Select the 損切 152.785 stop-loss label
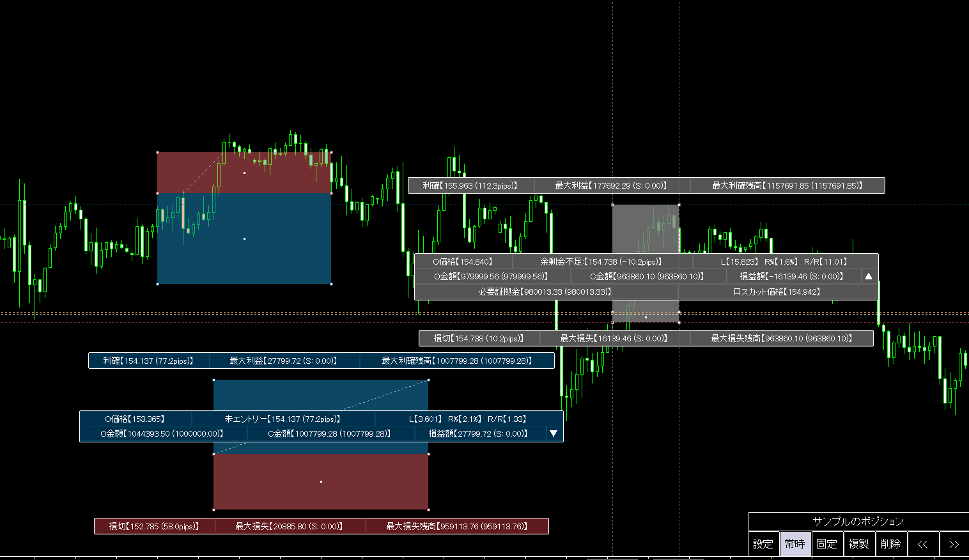This screenshot has height=560, width=969. [x=154, y=526]
